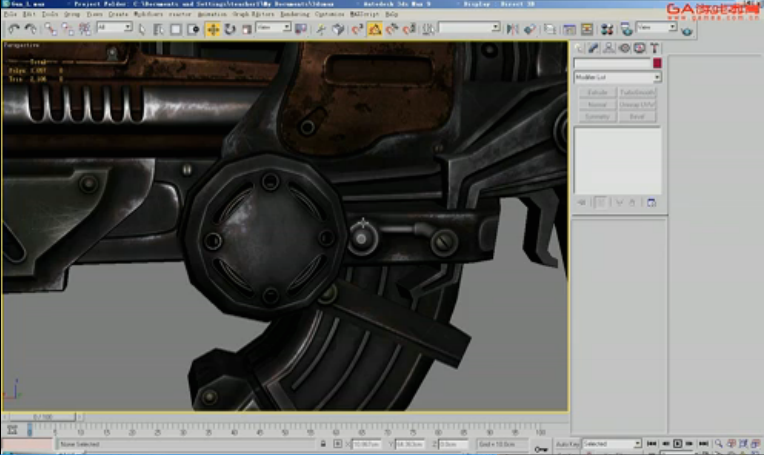Expand the Modifier List dropdown
Screen dimensions: 764x455
point(617,77)
